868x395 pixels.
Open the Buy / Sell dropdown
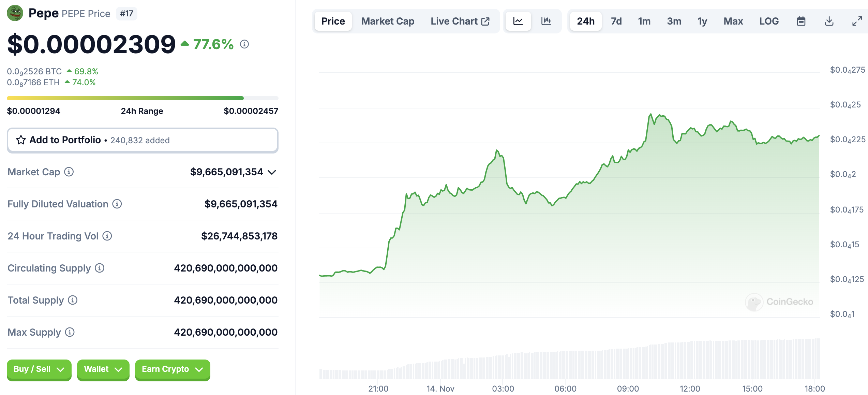[x=39, y=369]
